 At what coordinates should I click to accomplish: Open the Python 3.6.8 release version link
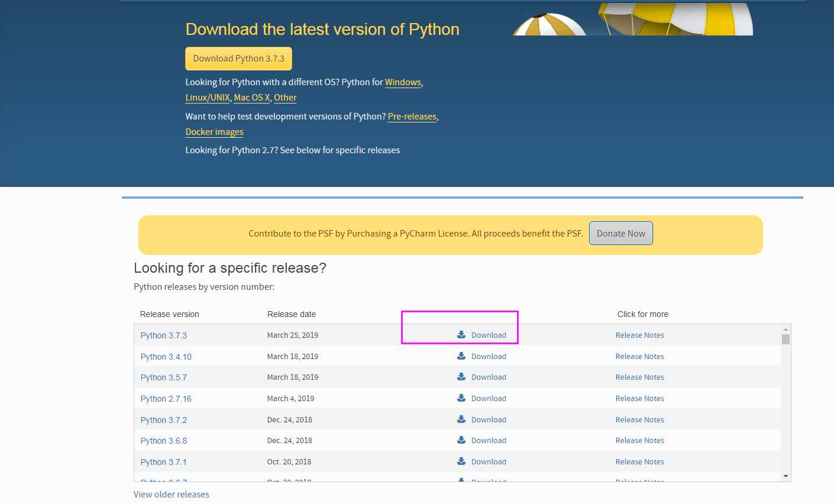point(164,441)
